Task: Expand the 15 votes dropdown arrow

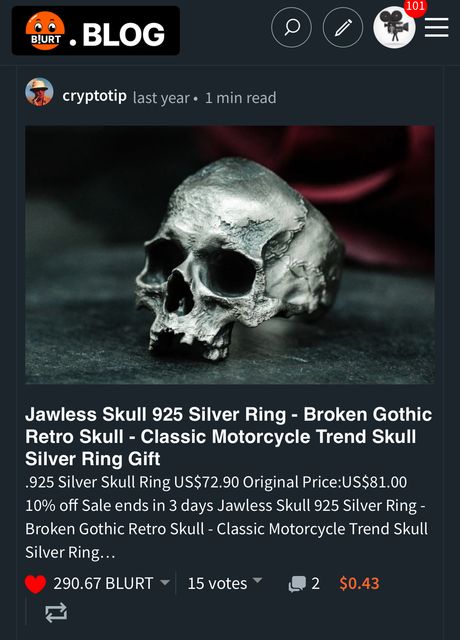Action: point(257,580)
